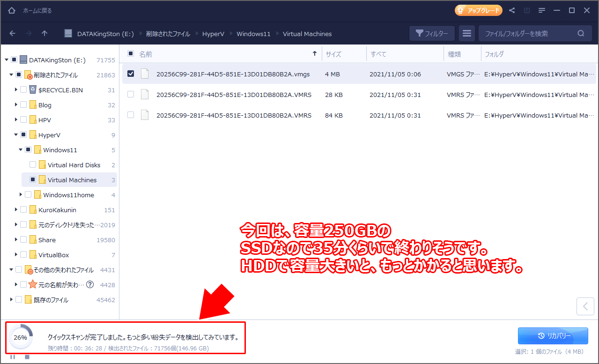Toggle the list view mode icon
Image resolution: width=599 pixels, height=364 pixels.
click(466, 34)
